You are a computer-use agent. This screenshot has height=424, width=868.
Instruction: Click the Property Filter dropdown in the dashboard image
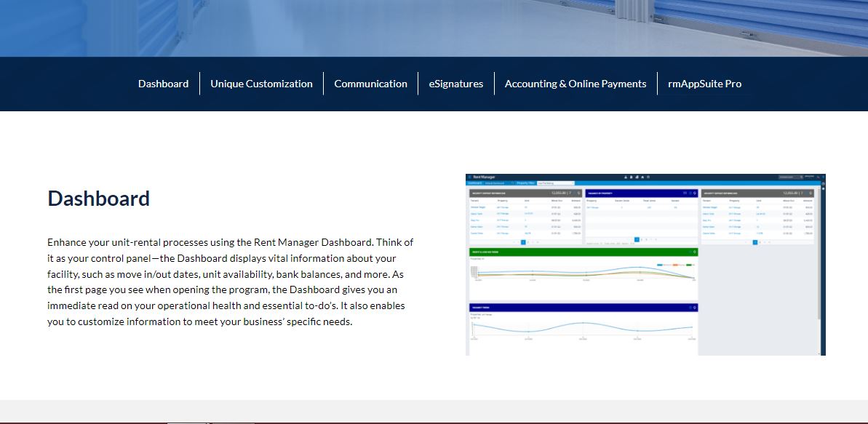point(556,183)
